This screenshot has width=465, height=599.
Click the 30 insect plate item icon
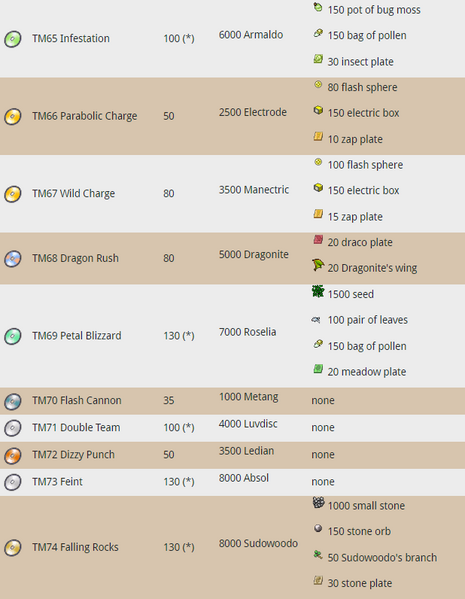318,59
